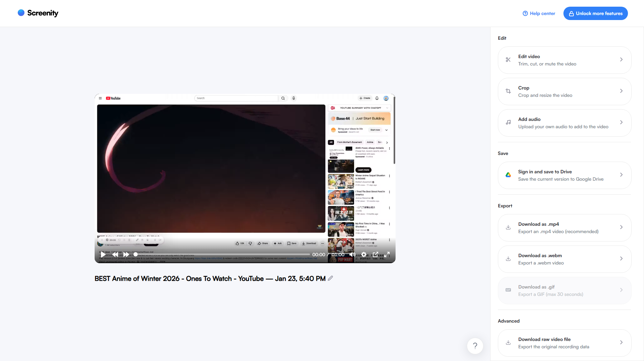The height and width of the screenshot is (361, 644).
Task: Click the rewind button
Action: coord(115,254)
